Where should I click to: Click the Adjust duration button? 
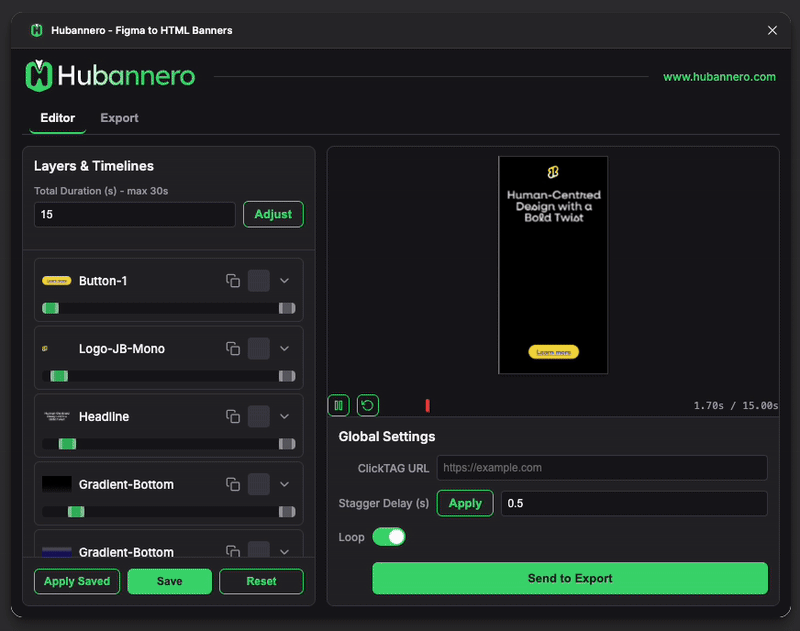click(x=273, y=214)
